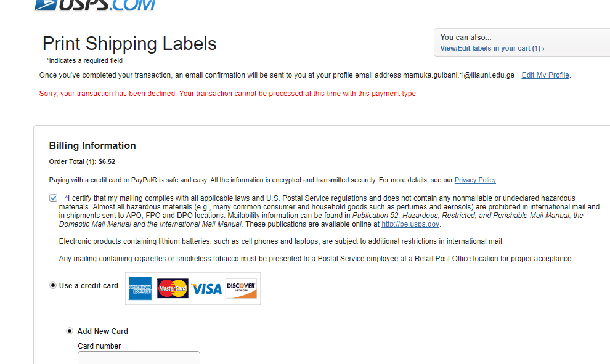Uncheck the hazardous materials certification checkbox
The height and width of the screenshot is (364, 610).
pyautogui.click(x=54, y=198)
